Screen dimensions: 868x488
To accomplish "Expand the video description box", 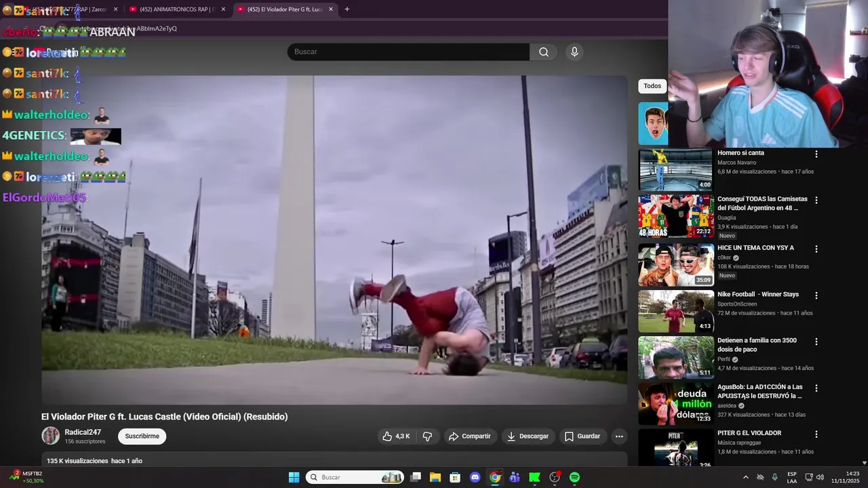I will point(334,460).
